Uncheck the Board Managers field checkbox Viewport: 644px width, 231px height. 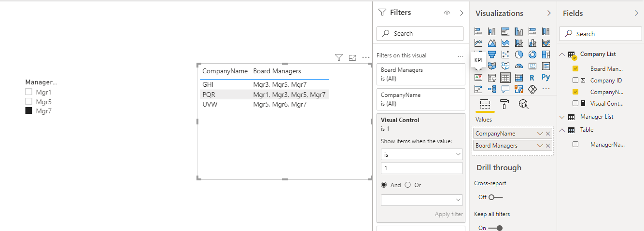[575, 69]
